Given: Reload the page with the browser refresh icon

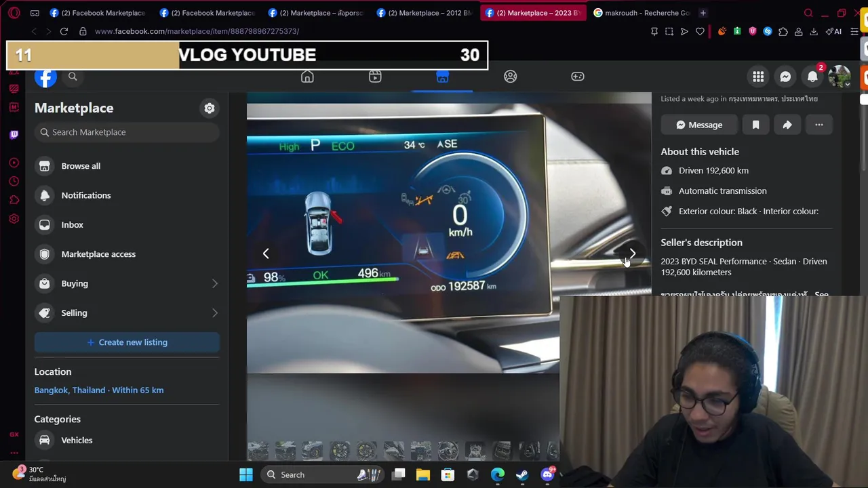Looking at the screenshot, I should point(64,31).
